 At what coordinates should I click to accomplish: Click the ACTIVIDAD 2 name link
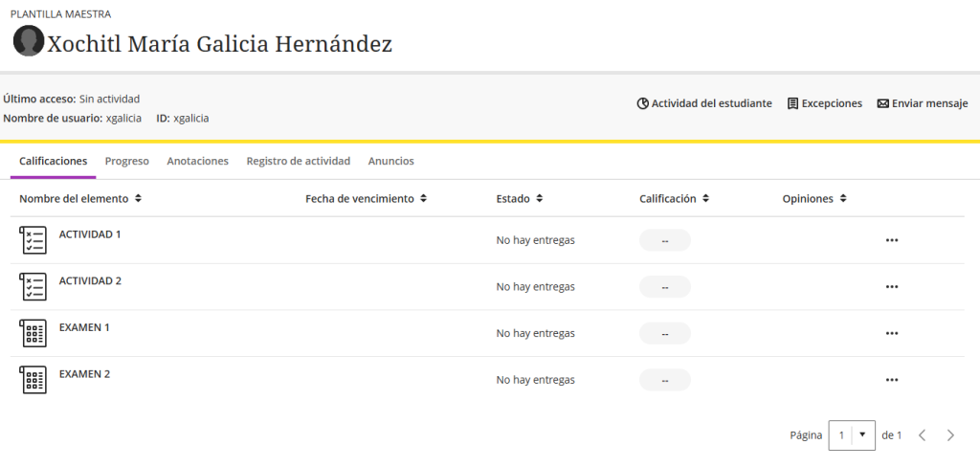pyautogui.click(x=90, y=280)
